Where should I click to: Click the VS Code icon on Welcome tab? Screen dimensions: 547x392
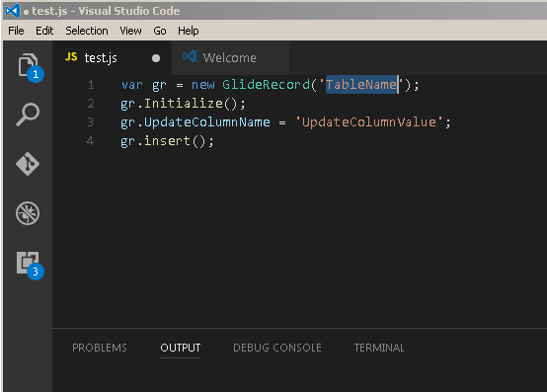pos(190,56)
